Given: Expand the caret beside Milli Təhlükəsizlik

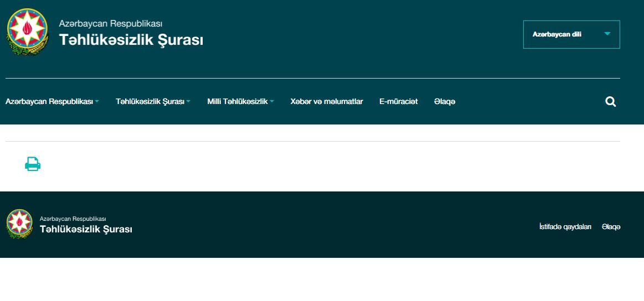Looking at the screenshot, I should [272, 102].
